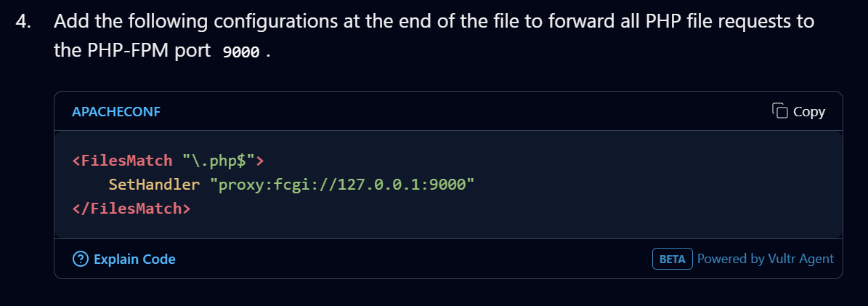Open the Explain Code link text
This screenshot has width=868, height=306.
[134, 259]
